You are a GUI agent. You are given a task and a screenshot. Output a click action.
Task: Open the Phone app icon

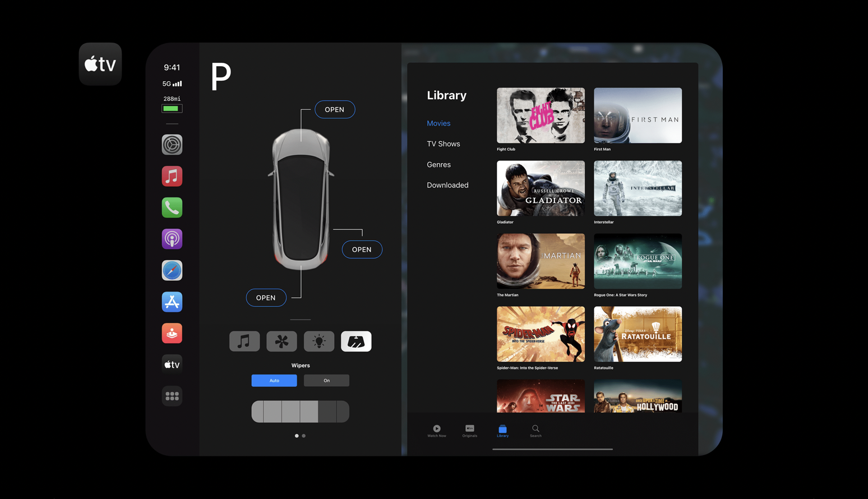(172, 207)
